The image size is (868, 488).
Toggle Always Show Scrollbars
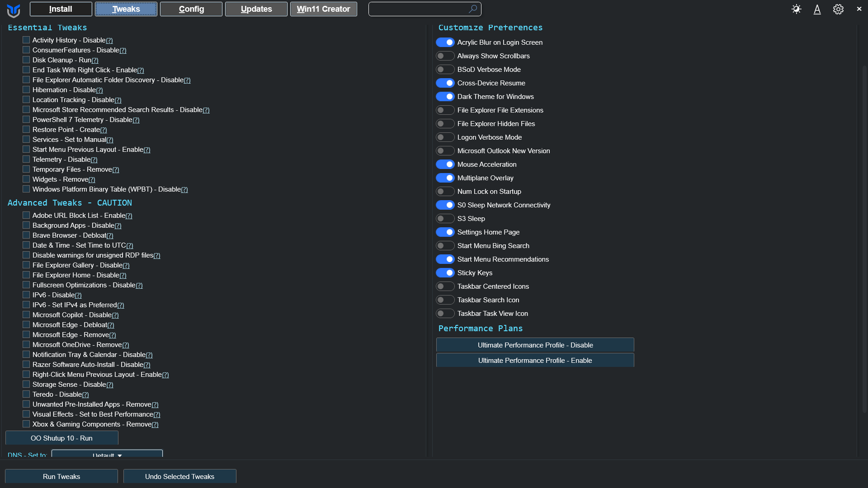pyautogui.click(x=445, y=56)
